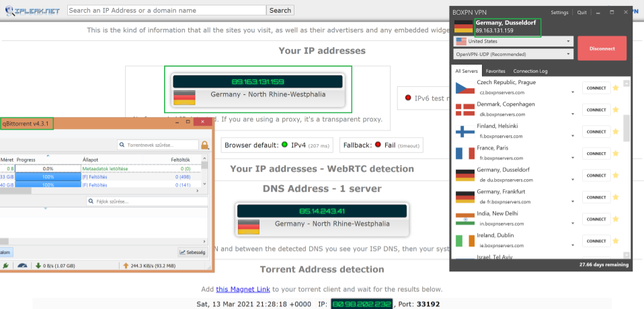
Task: Expand fr.boxpnservers.com server dropdown arrow
Action: (x=573, y=158)
